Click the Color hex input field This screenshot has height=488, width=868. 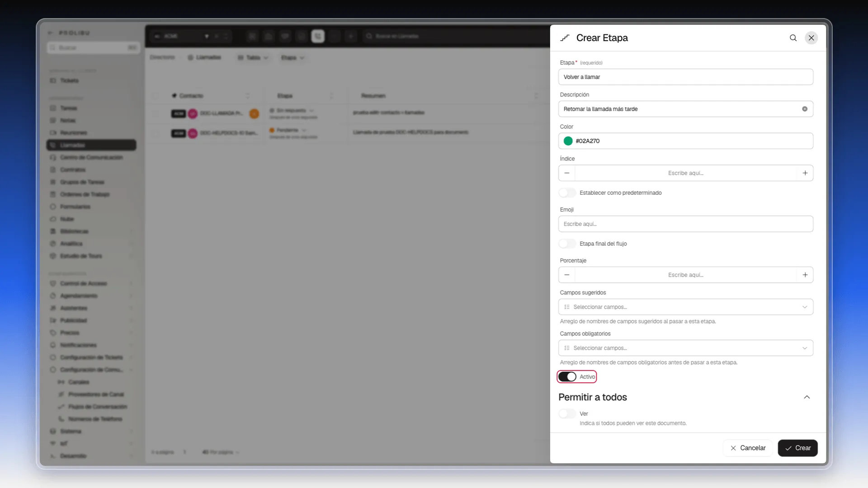pyautogui.click(x=686, y=141)
